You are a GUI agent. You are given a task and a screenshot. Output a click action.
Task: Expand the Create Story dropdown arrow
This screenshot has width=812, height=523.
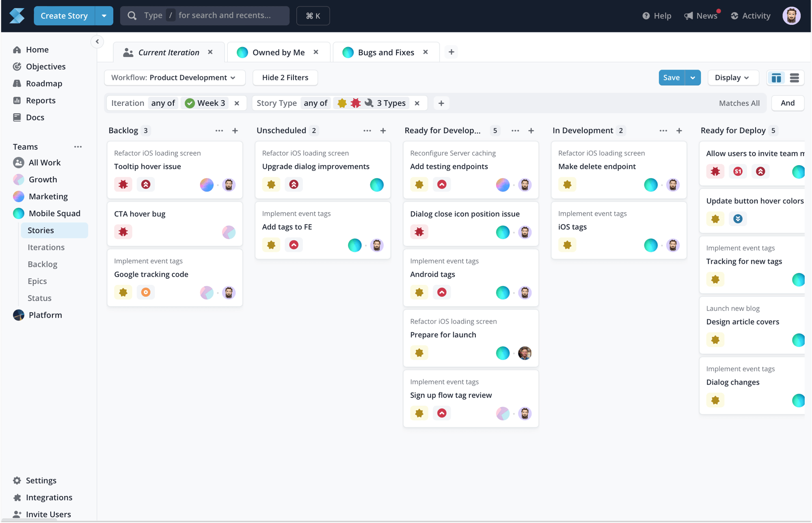click(104, 16)
